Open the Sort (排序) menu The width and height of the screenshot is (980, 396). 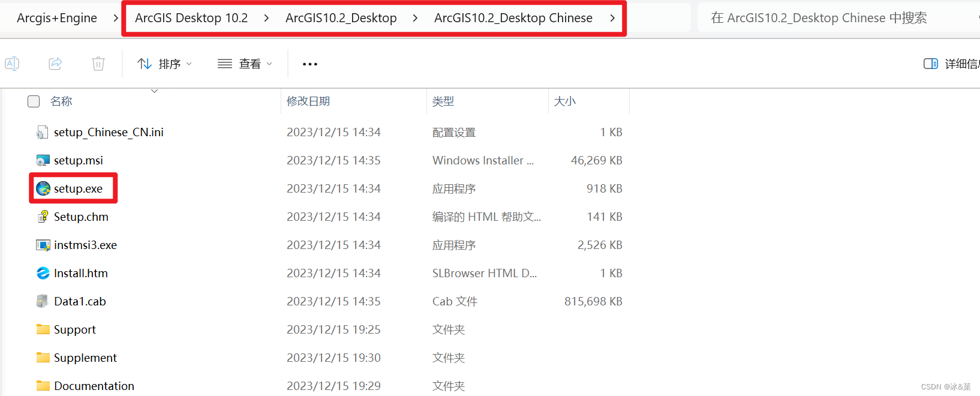pyautogui.click(x=164, y=64)
